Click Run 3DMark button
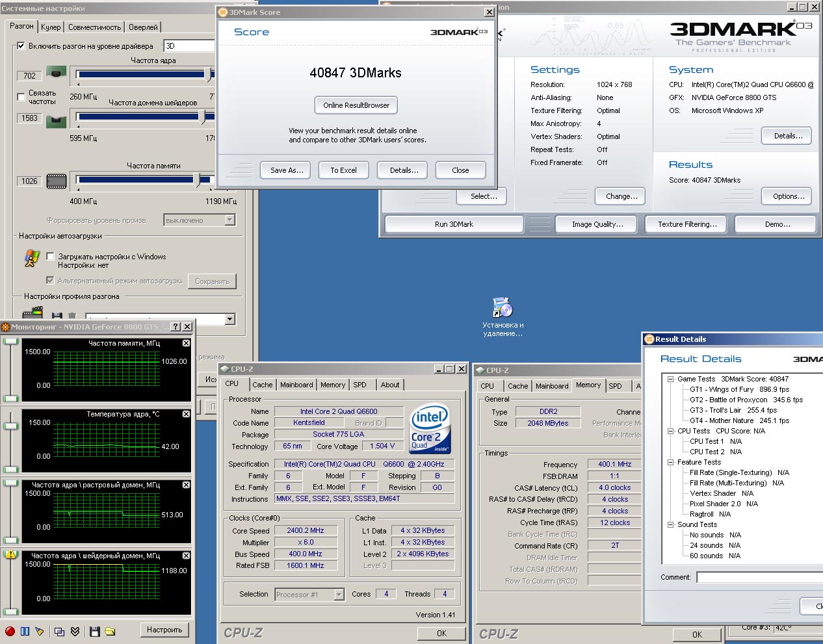Viewport: 823px width, 644px height. (454, 224)
